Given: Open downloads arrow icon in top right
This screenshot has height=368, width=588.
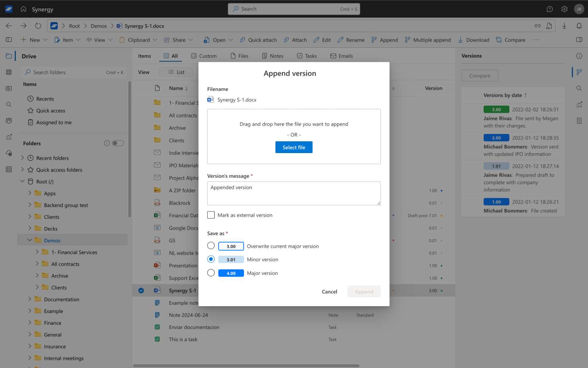Looking at the screenshot, I should click(x=564, y=26).
